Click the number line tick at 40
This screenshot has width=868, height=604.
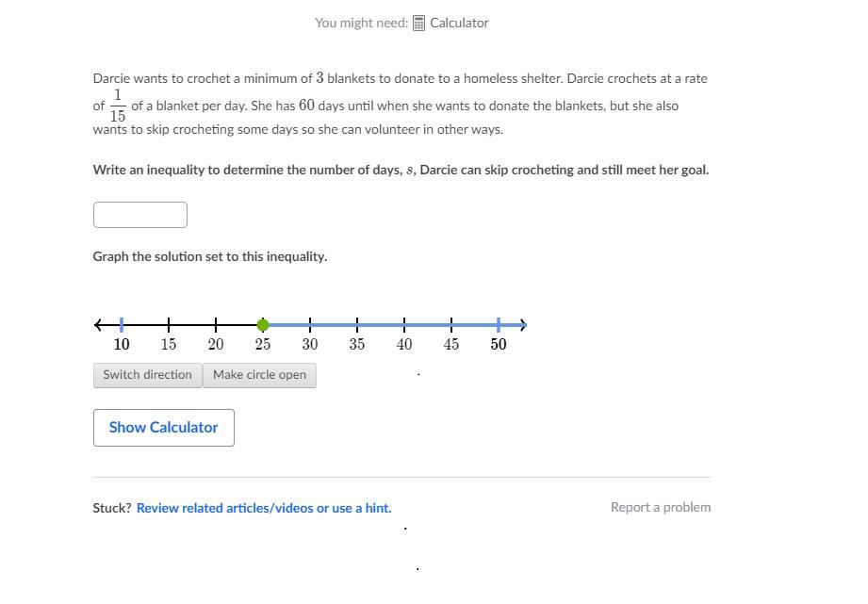pyautogui.click(x=404, y=325)
